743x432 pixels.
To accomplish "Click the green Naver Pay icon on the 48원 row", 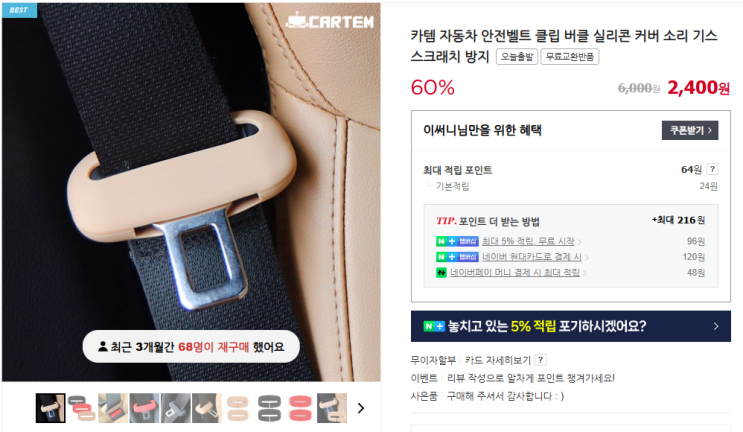I will pos(441,273).
